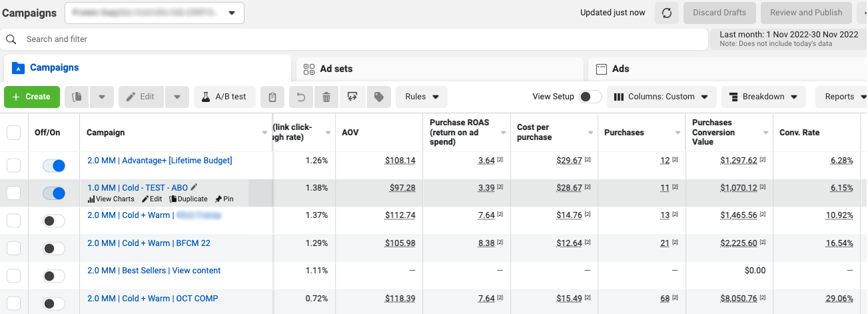Switch to the Ads tab
Image resolution: width=868 pixels, height=314 pixels.
pos(620,69)
